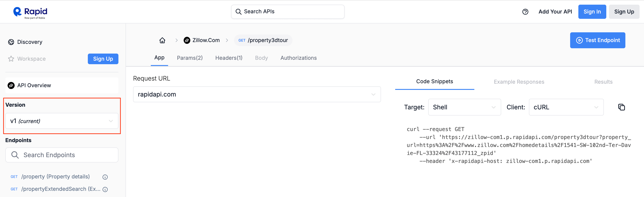Viewport: 644px width, 197px height.
Task: Click the Rapid logo
Action: [30, 12]
